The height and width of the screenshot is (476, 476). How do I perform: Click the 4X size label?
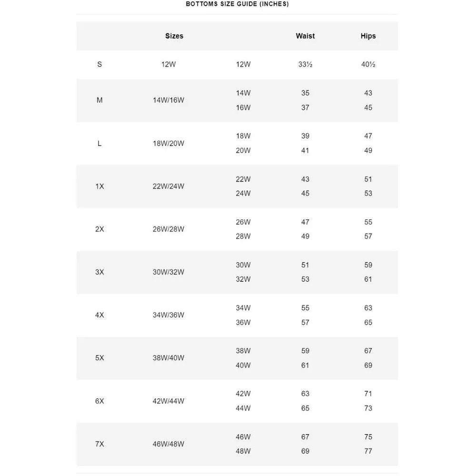99,315
